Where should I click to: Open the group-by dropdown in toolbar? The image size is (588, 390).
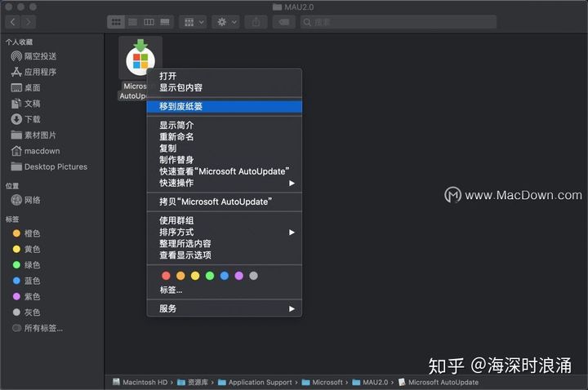(x=193, y=22)
